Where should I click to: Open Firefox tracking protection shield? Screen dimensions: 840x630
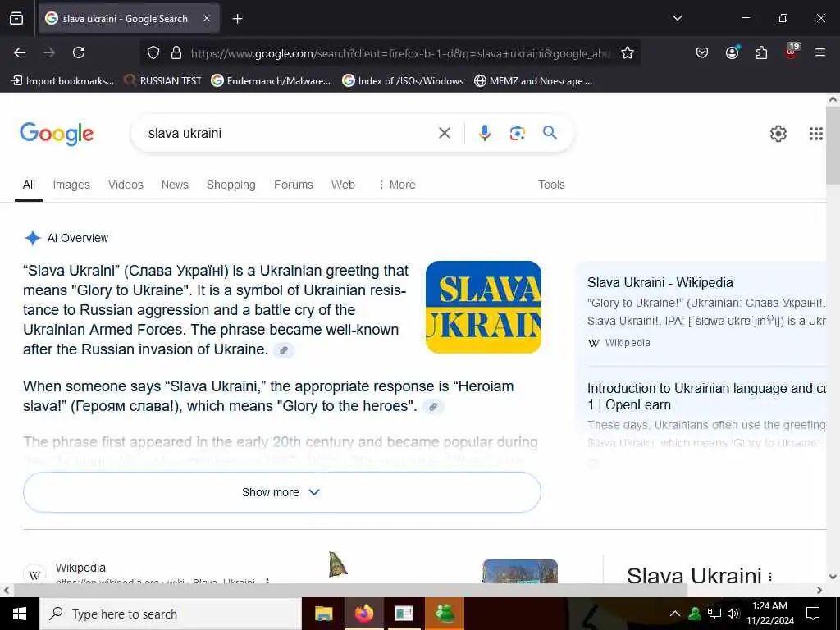point(153,53)
